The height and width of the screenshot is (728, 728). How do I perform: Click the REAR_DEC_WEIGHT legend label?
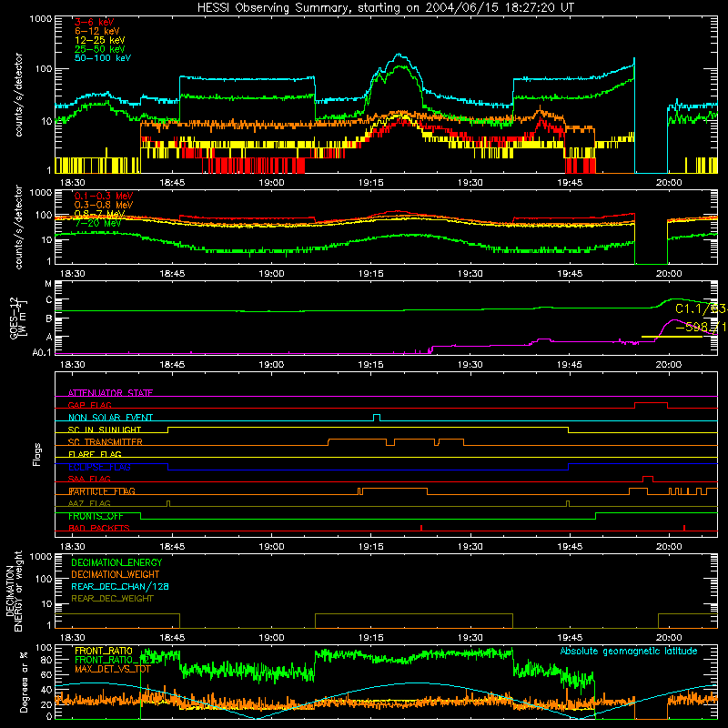[x=112, y=599]
